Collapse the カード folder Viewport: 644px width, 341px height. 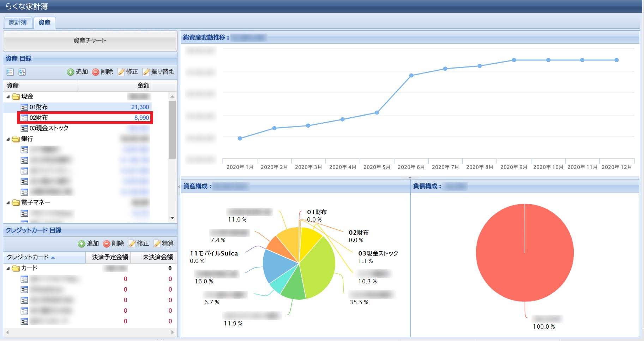click(x=8, y=268)
